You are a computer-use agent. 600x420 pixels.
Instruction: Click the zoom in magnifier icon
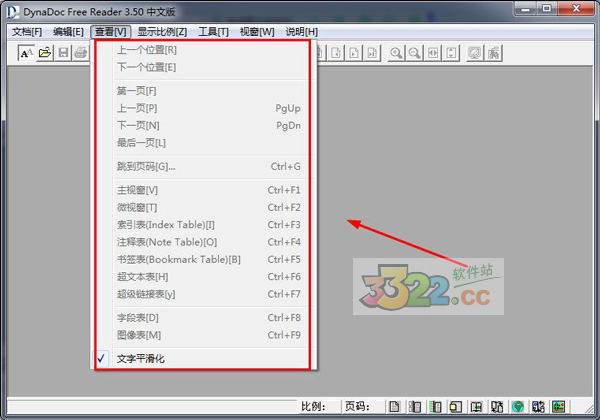[x=396, y=53]
